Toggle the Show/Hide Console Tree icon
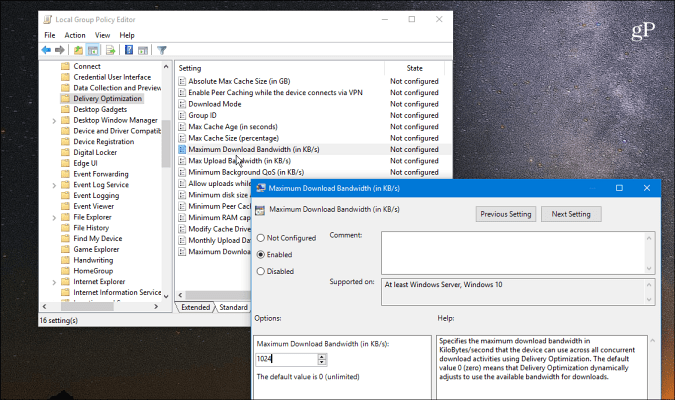The image size is (675, 400). coord(93,50)
